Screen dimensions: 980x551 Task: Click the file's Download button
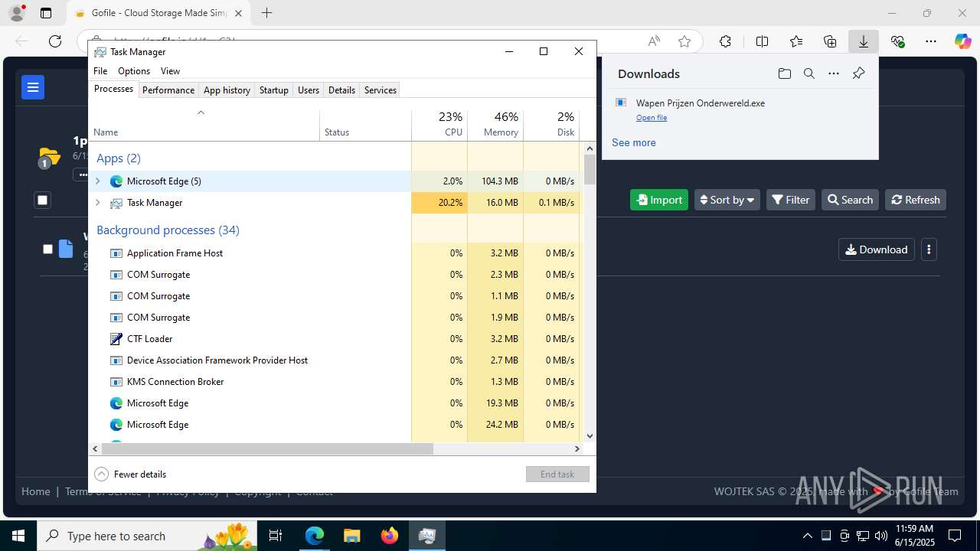[x=877, y=249]
